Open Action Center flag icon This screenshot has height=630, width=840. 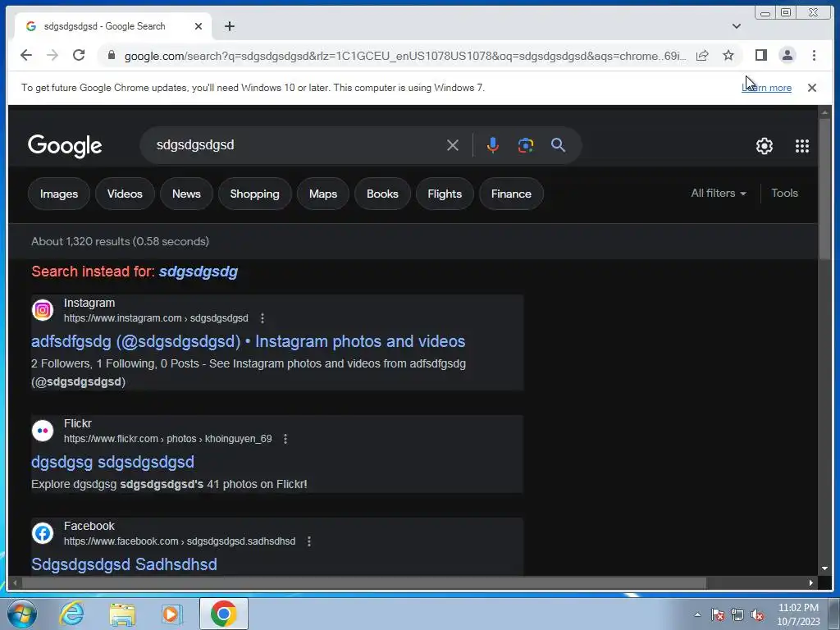click(718, 614)
